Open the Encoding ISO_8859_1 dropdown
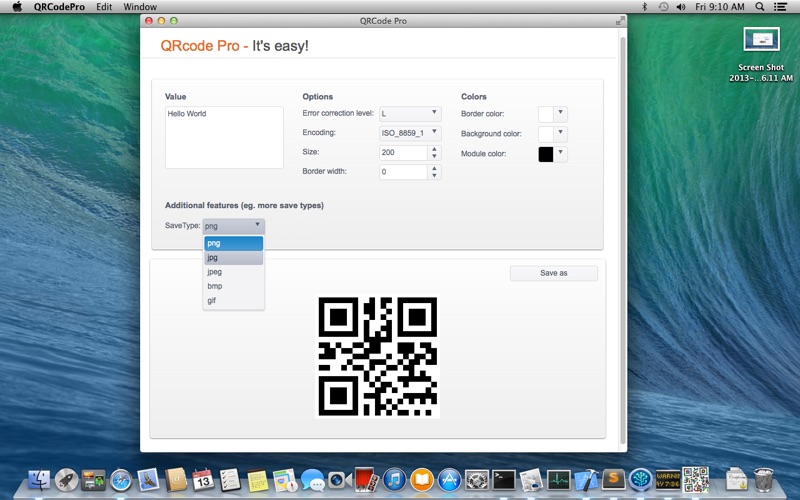The height and width of the screenshot is (500, 800). tap(410, 133)
